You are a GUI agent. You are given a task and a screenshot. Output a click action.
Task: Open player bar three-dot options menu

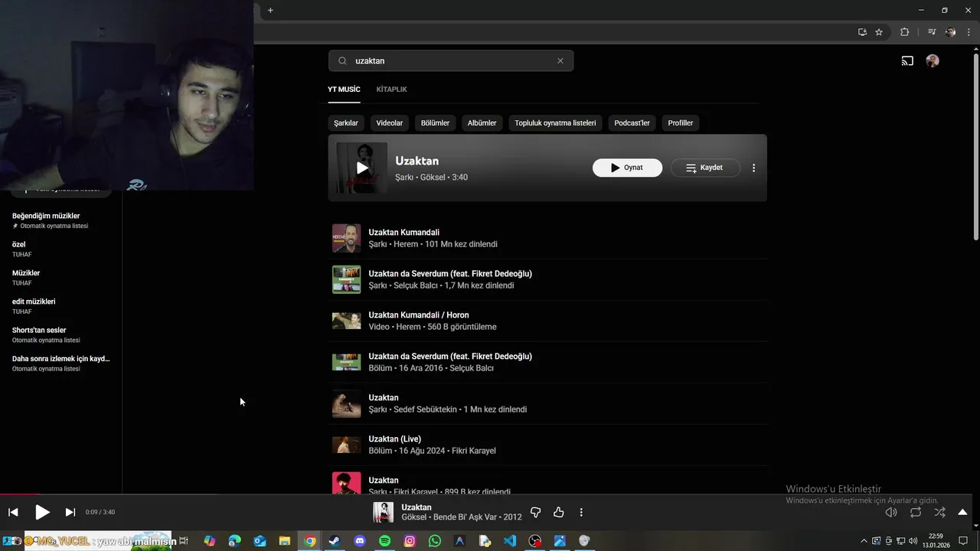581,512
